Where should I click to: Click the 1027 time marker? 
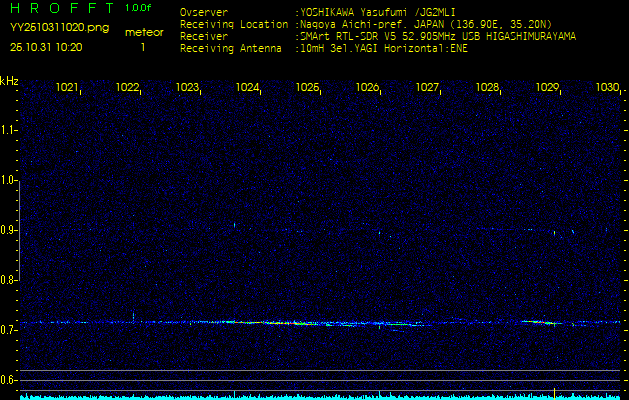[x=428, y=88]
